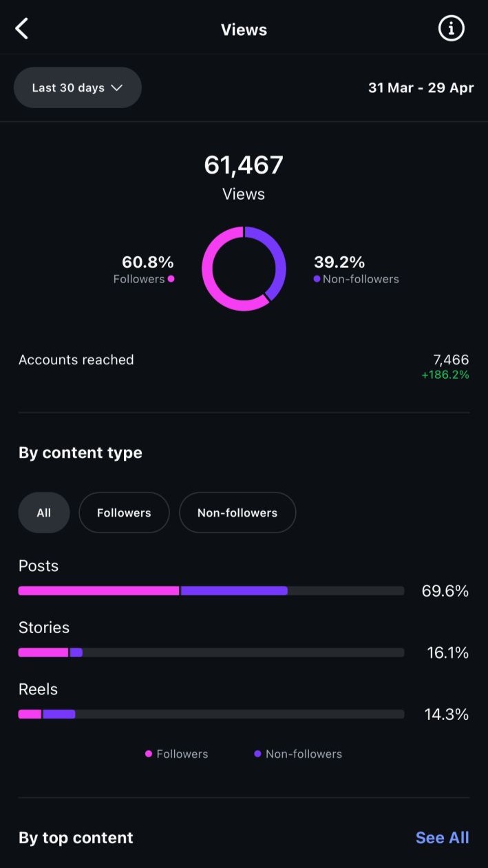This screenshot has height=868, width=488.
Task: Select the Non-followers content filter
Action: point(237,513)
